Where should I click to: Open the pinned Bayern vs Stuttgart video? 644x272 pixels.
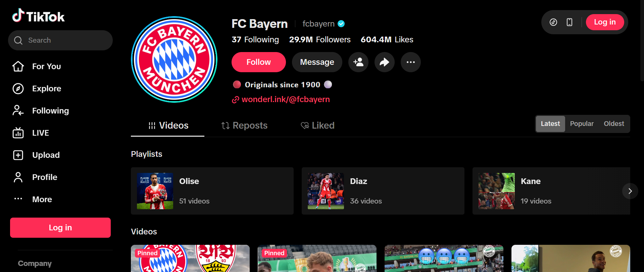click(190, 259)
